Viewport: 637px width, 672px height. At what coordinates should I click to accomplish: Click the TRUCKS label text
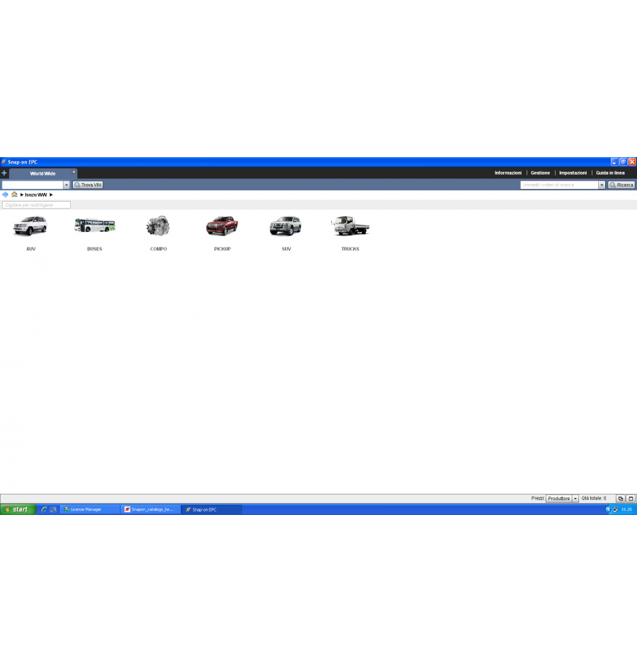pyautogui.click(x=350, y=249)
